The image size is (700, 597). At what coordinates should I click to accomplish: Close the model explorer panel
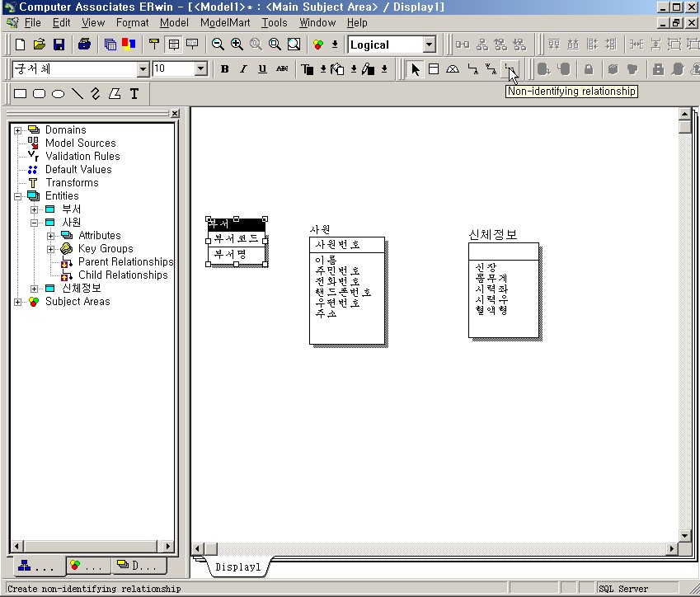click(x=175, y=114)
